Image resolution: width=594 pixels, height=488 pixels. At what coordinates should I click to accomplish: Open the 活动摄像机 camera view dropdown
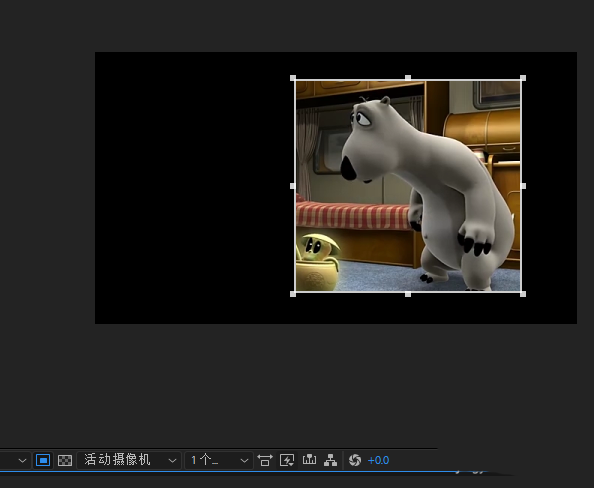[130, 460]
